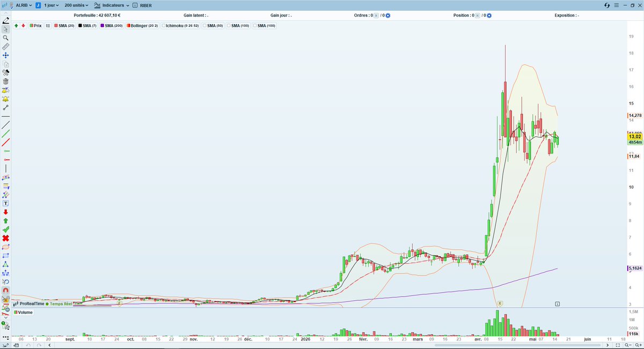The width and height of the screenshot is (644, 349).
Task: Select the text annotation T tool
Action: pyautogui.click(x=6, y=203)
